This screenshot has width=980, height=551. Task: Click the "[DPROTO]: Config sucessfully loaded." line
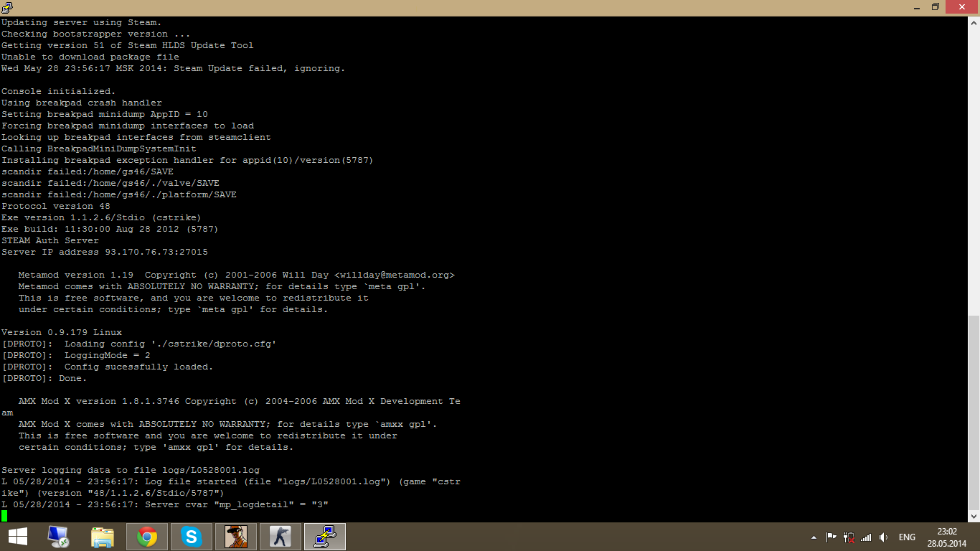(x=108, y=367)
